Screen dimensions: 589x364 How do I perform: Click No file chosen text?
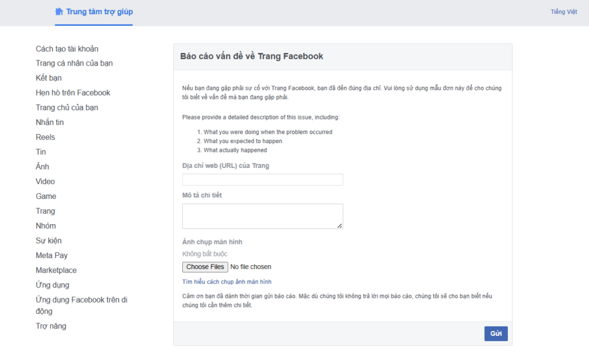[x=251, y=267]
